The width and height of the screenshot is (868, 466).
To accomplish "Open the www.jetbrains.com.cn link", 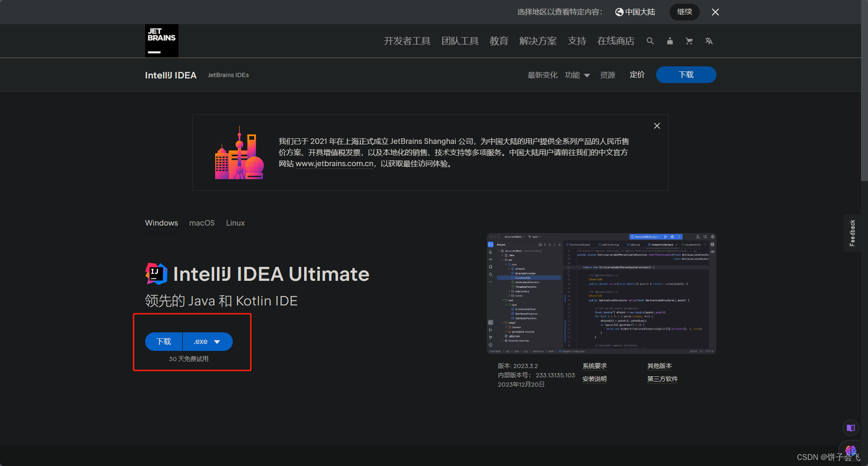I will pyautogui.click(x=334, y=164).
